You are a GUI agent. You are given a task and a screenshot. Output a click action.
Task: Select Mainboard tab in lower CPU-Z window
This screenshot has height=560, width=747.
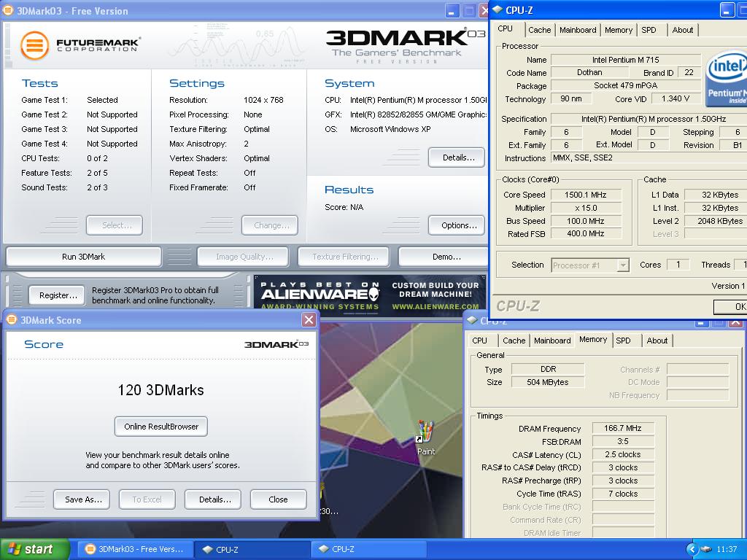[552, 341]
